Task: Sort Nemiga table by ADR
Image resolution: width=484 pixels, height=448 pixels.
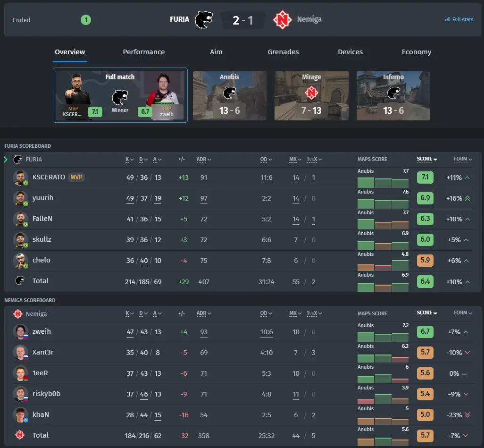Action: tap(204, 313)
